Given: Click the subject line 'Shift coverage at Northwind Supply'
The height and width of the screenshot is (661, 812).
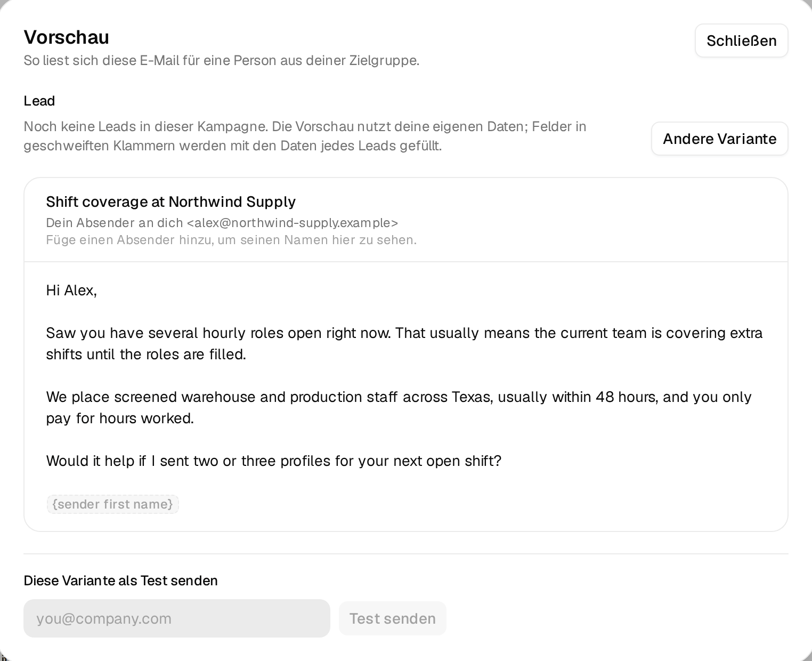Looking at the screenshot, I should tap(171, 201).
